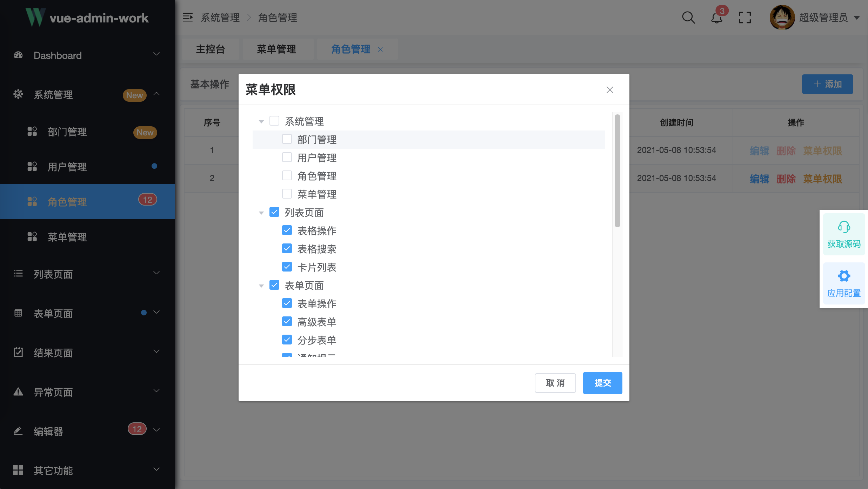Click the 表单页面 table icon in sidebar
This screenshot has width=868, height=489.
click(18, 313)
